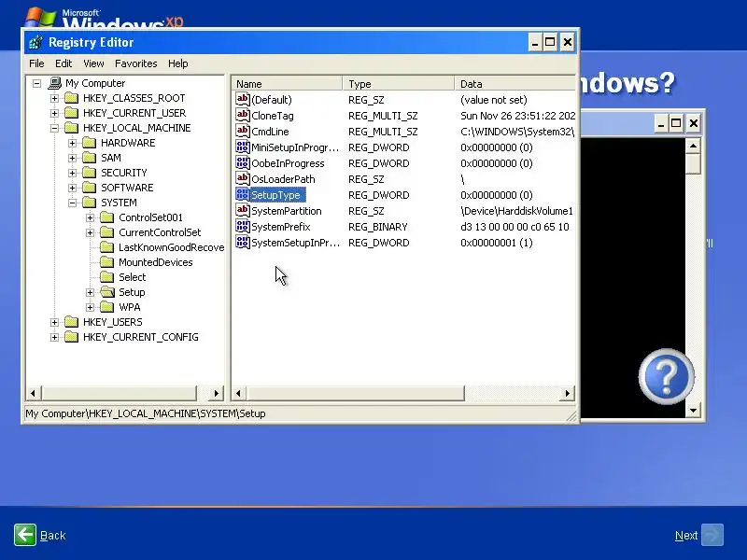Image resolution: width=747 pixels, height=560 pixels.
Task: Click the values pane horizontal scrollbar thumb
Action: (355, 393)
